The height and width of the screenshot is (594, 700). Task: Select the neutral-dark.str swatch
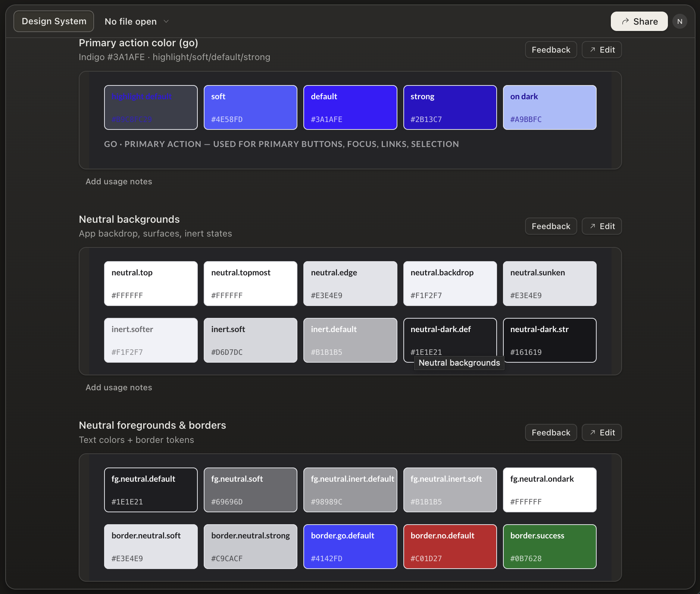(x=550, y=340)
